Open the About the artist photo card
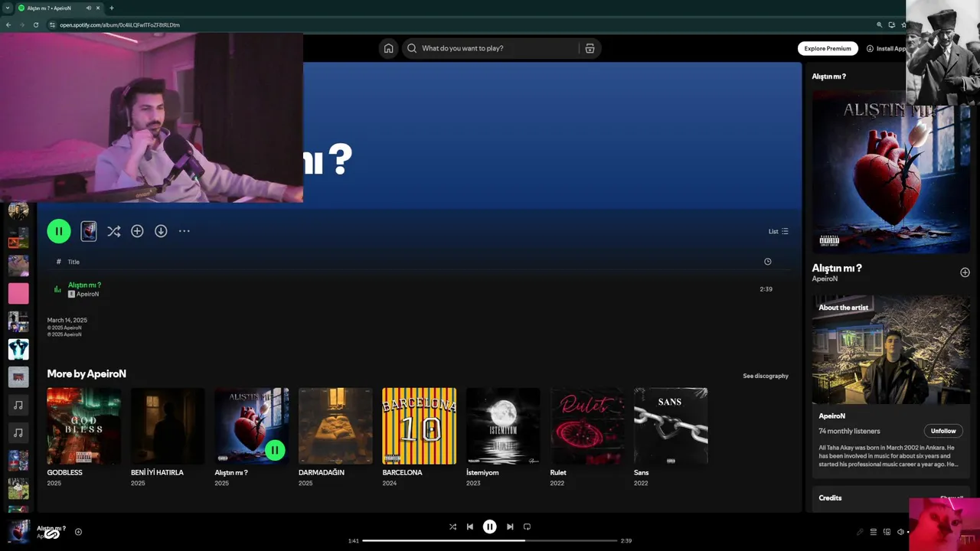The width and height of the screenshot is (980, 551). [x=891, y=350]
